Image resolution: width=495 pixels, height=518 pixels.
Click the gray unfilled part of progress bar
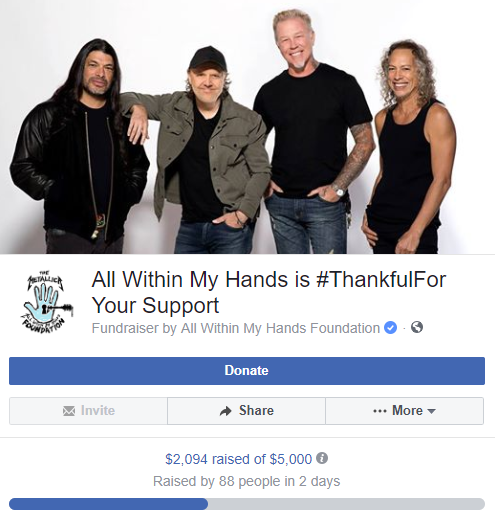pos(346,504)
